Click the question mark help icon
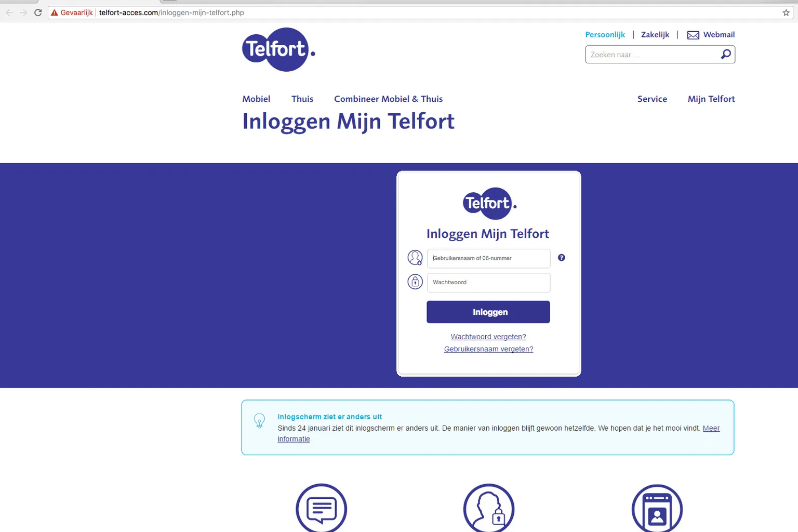This screenshot has height=532, width=798. coord(562,258)
